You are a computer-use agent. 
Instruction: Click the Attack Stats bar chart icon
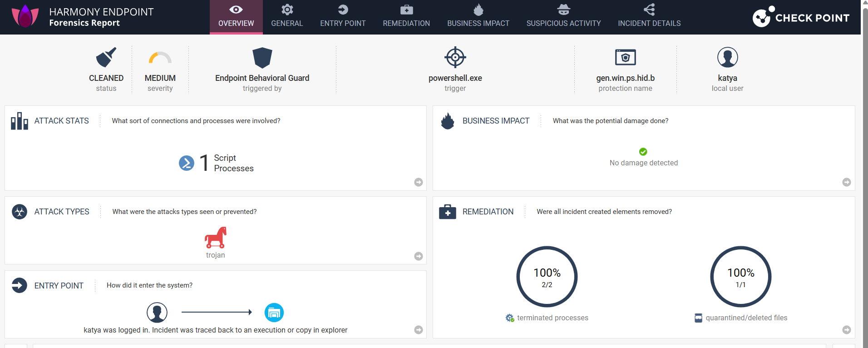point(20,121)
